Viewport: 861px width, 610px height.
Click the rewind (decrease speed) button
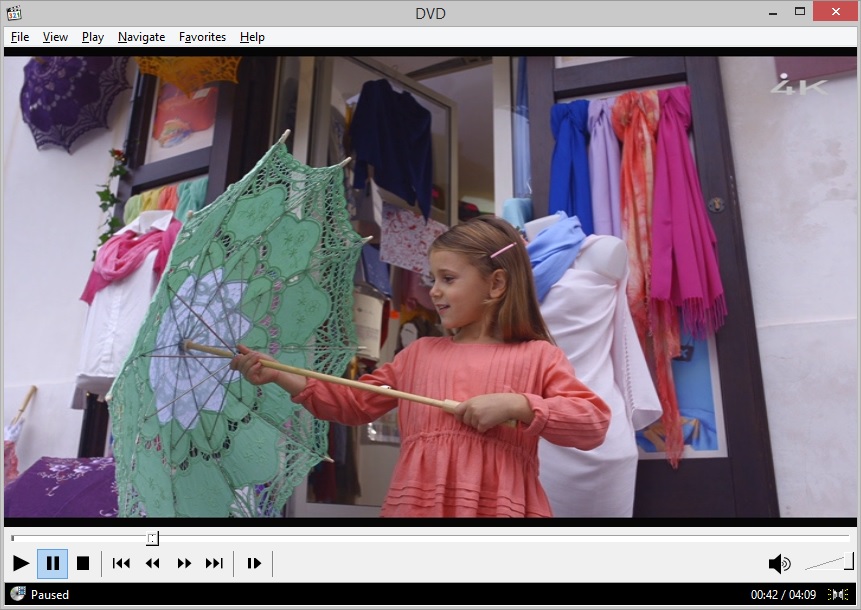pos(153,563)
